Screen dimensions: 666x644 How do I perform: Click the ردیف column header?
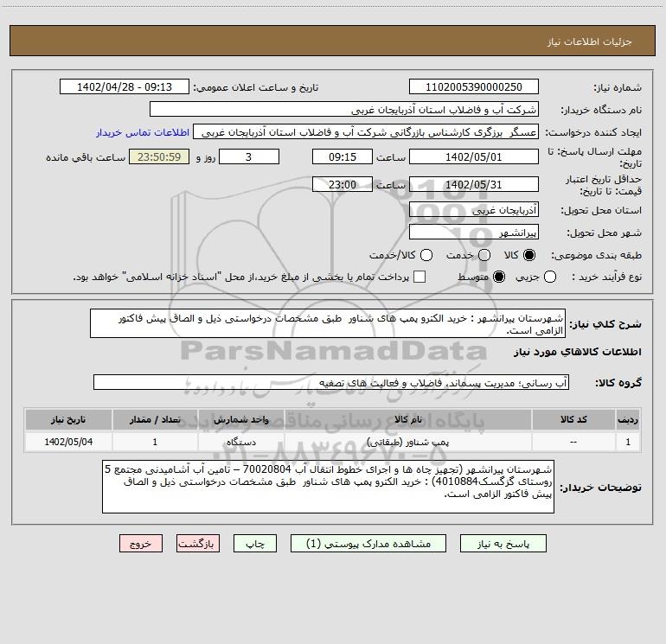coord(628,420)
